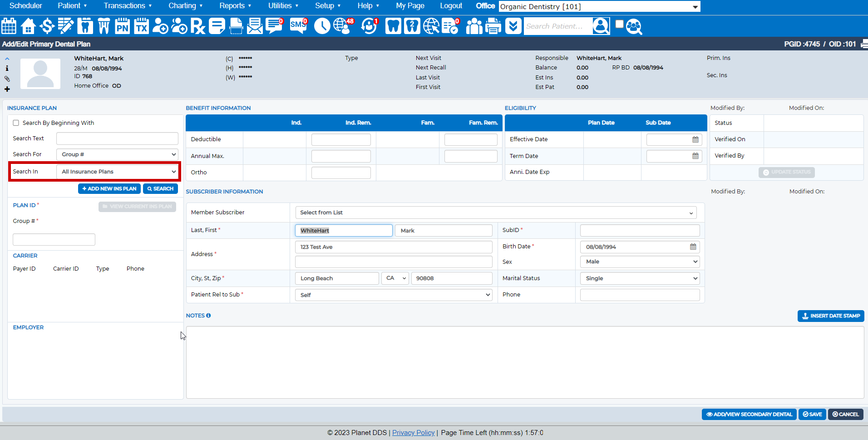The width and height of the screenshot is (868, 440).
Task: Open the envelope letter icon
Action: click(255, 26)
